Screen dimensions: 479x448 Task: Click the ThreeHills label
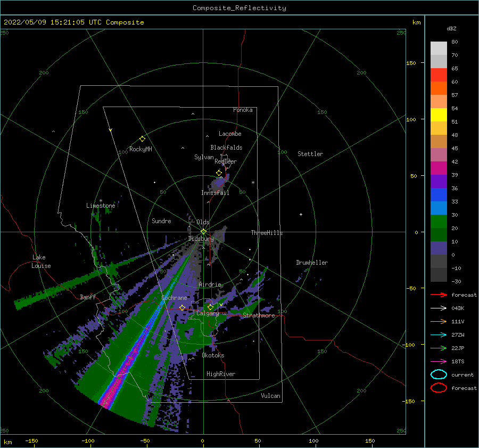(267, 233)
